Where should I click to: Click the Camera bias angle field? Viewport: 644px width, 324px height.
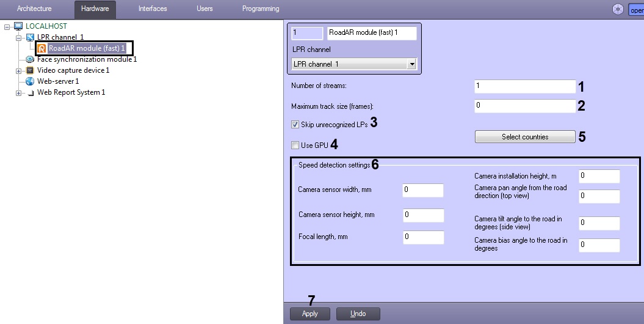pos(599,246)
